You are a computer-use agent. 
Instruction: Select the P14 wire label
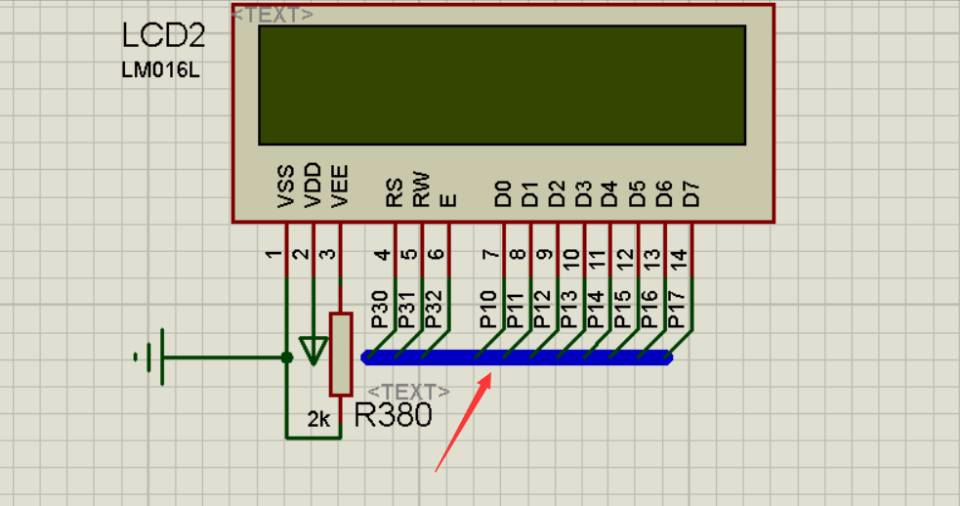pyautogui.click(x=595, y=309)
